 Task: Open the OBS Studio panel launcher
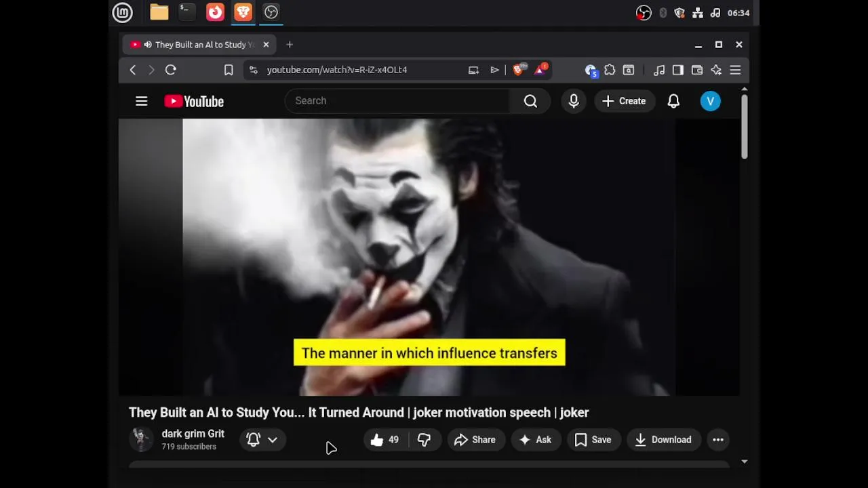[x=271, y=12]
